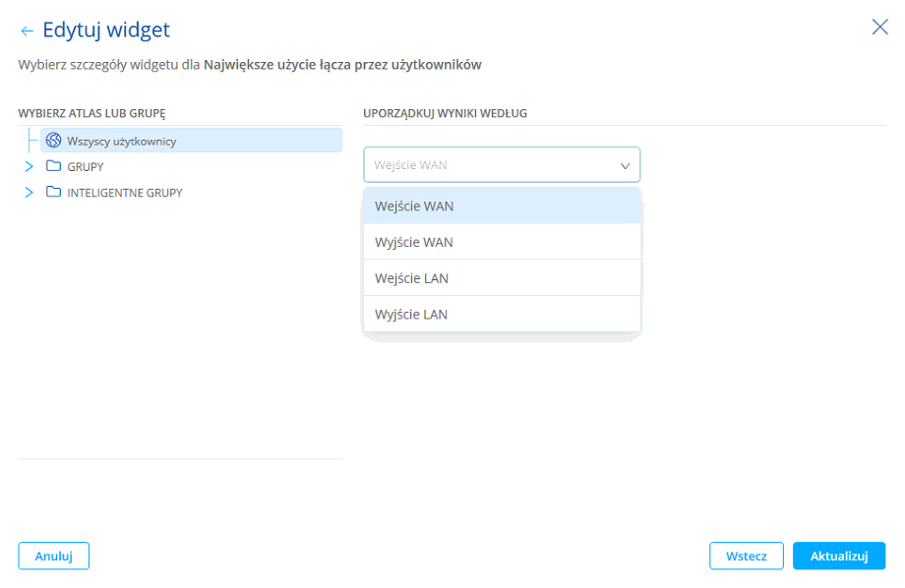This screenshot has width=905, height=588.
Task: Select the GRUPY label in the tree
Action: tap(86, 167)
